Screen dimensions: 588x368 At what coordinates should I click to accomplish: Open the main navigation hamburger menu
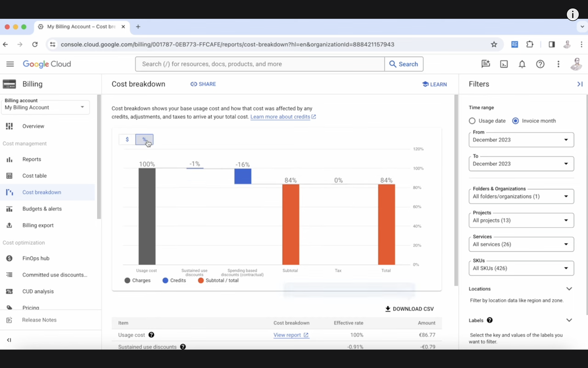point(10,64)
